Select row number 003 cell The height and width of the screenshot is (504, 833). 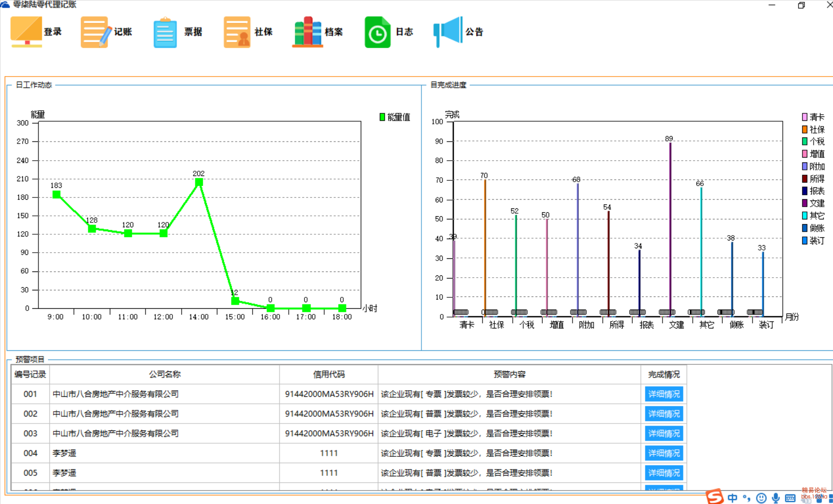tap(30, 434)
